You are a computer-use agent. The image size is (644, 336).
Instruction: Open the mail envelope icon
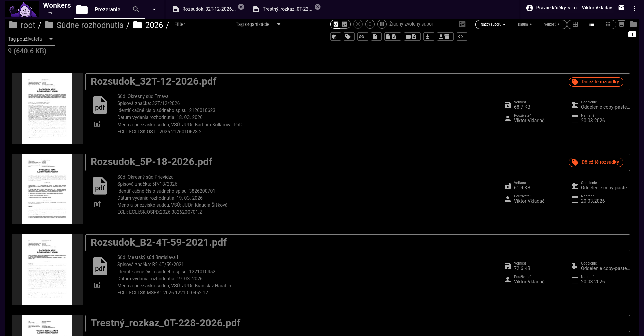click(x=621, y=8)
